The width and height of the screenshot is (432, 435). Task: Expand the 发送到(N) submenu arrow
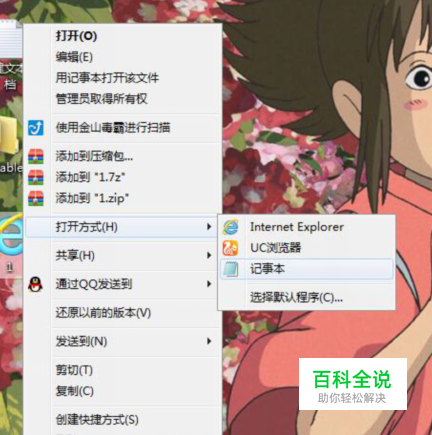[x=209, y=342]
